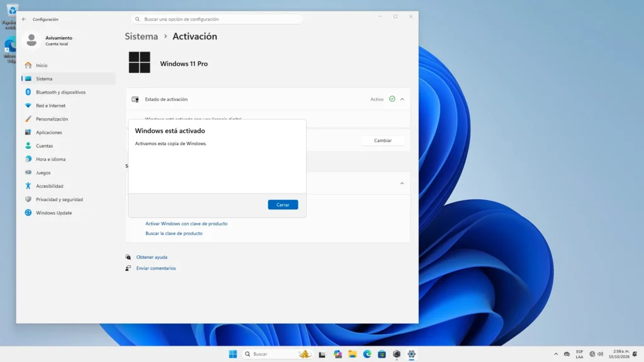Click the Avivamiento user account profile
Viewport: 644px width, 362px height.
click(x=49, y=40)
